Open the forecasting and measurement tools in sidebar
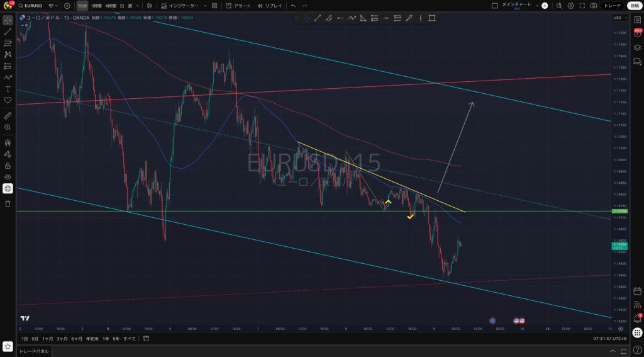Viewport: 644px width, 357px height. 8,66
